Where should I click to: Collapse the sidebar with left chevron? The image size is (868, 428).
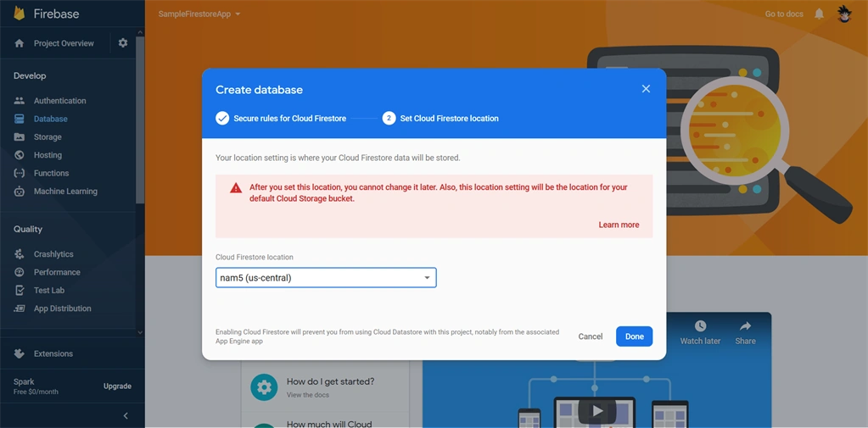click(126, 416)
